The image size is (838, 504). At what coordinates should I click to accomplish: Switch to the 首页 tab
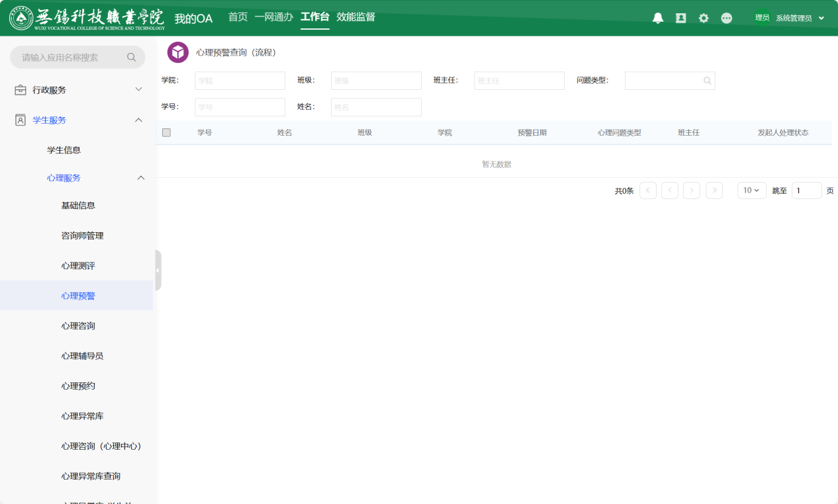click(238, 17)
